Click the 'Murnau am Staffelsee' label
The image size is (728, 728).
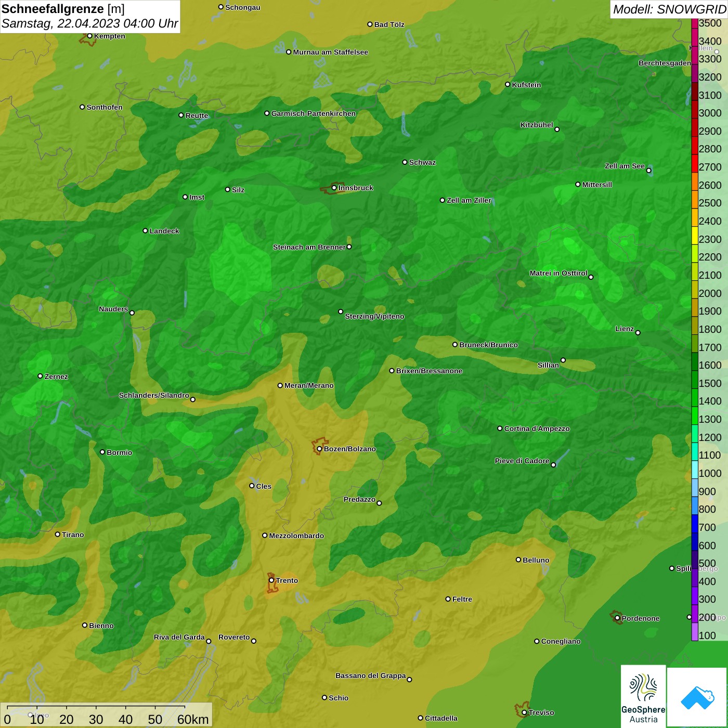coord(330,52)
